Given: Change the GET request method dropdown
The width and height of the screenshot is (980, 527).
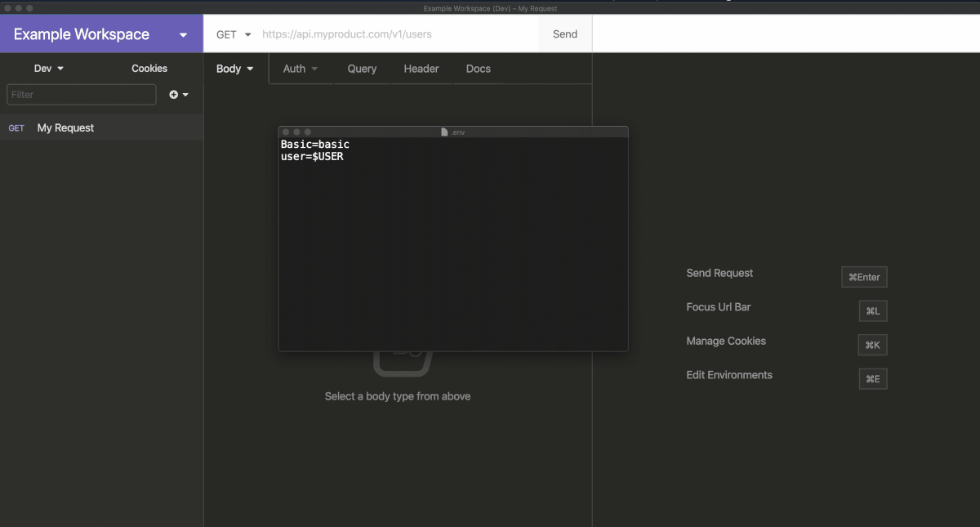Looking at the screenshot, I should tap(233, 34).
